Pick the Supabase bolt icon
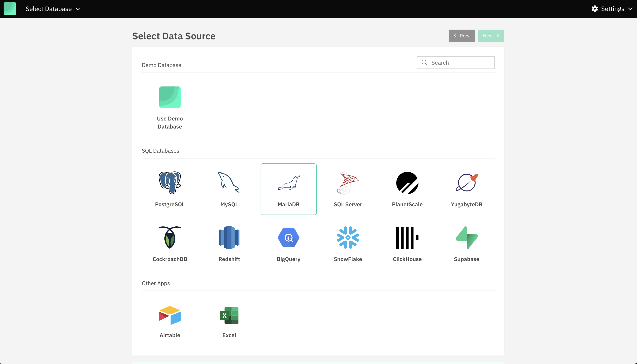The image size is (637, 364). (x=466, y=238)
